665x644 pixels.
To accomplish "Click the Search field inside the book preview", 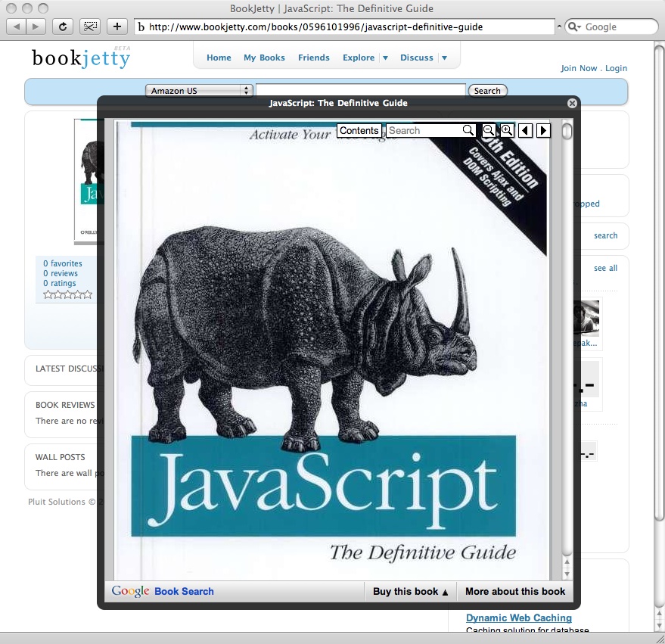I will point(424,130).
